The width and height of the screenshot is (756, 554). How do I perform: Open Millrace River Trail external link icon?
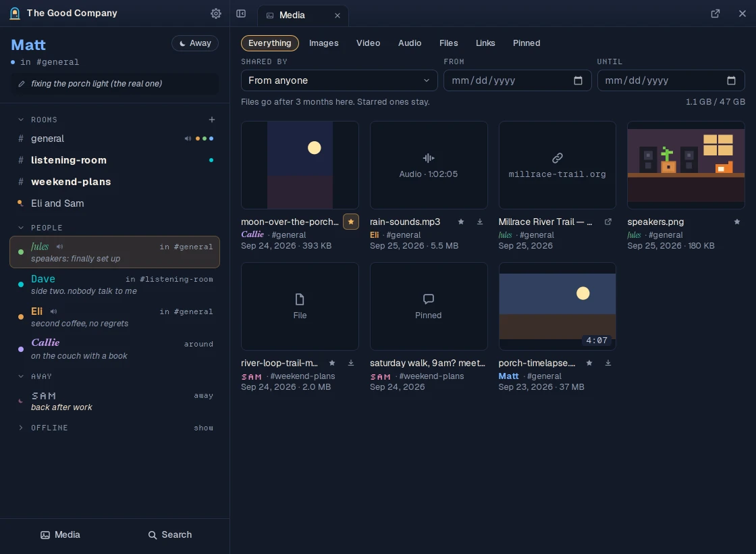608,222
